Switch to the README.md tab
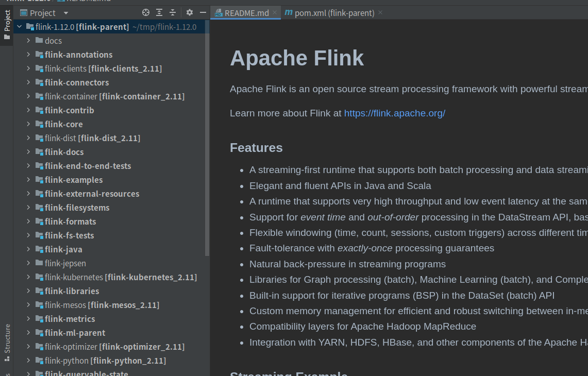 (x=246, y=13)
